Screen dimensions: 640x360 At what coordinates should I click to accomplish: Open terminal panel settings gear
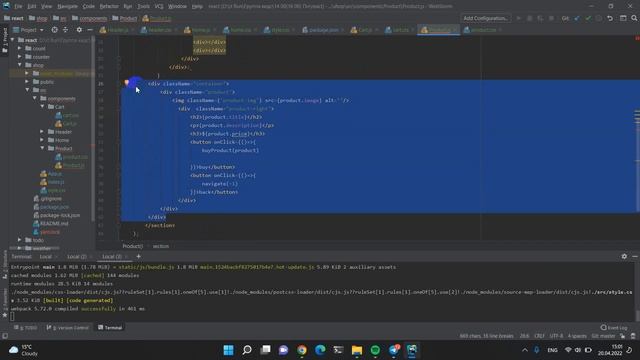pyautogui.click(x=624, y=256)
